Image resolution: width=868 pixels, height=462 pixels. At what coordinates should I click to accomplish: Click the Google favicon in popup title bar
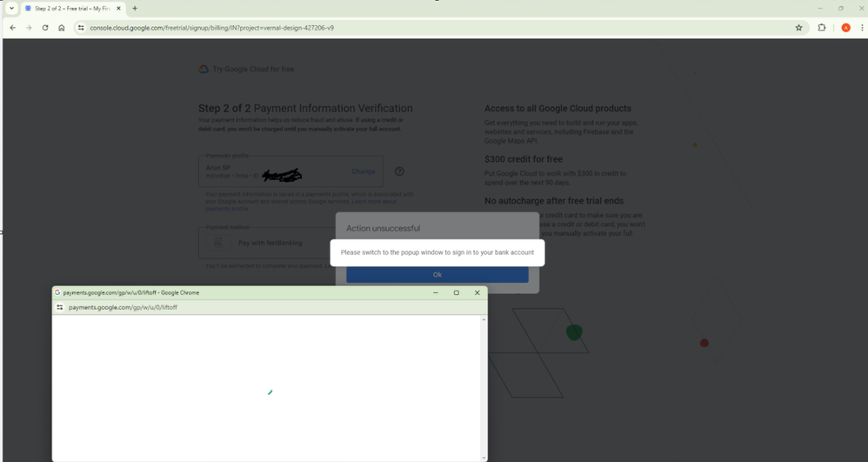tap(57, 292)
